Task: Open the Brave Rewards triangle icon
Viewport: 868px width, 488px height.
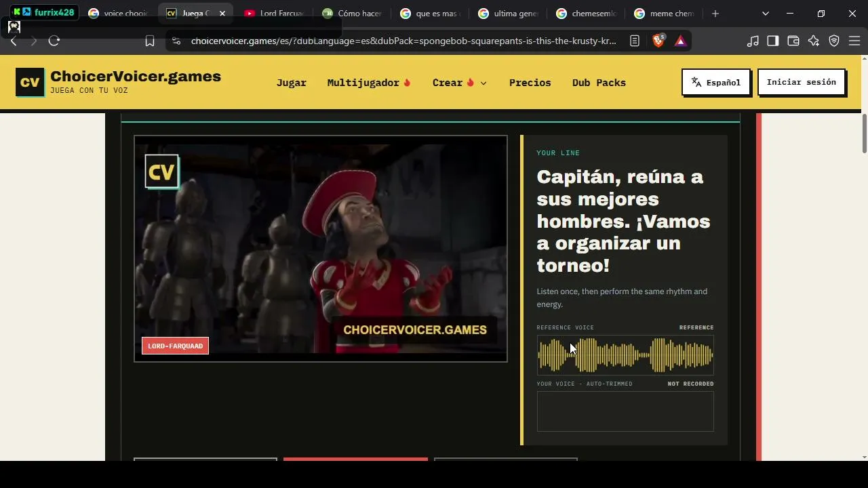Action: click(x=680, y=41)
